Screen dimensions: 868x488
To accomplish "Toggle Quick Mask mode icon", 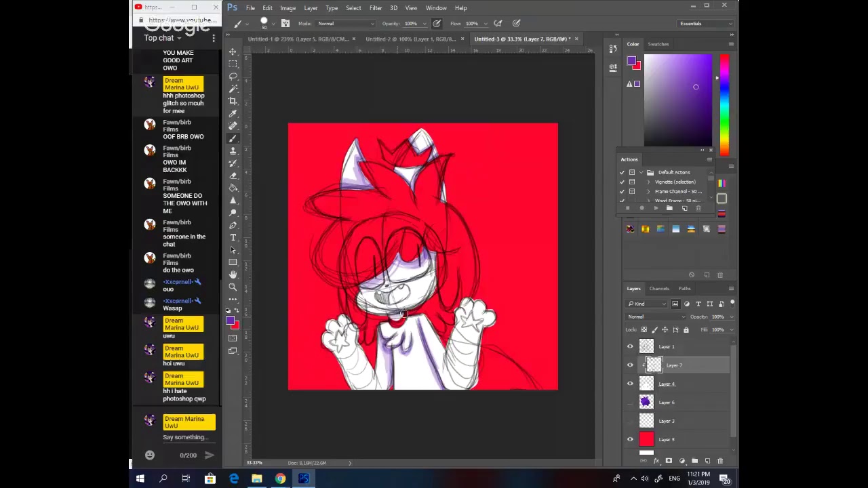I will (233, 338).
